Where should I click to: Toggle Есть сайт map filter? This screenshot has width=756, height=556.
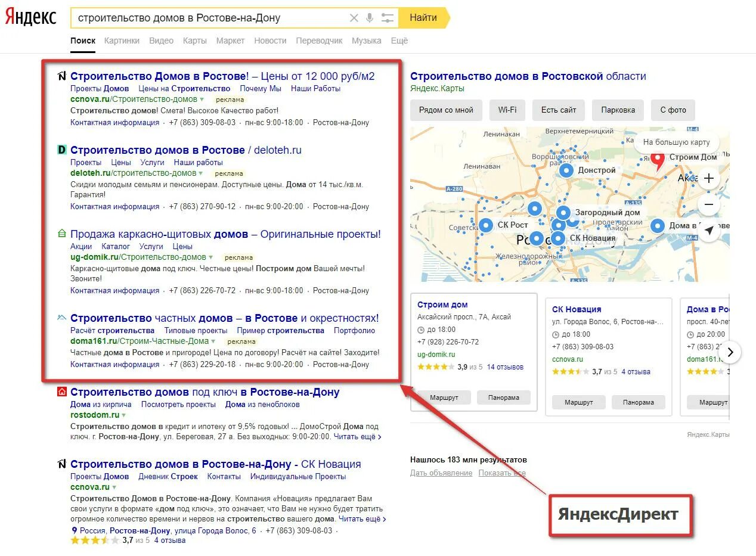coord(559,110)
